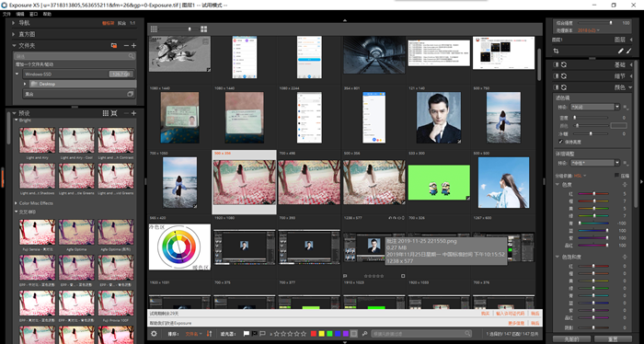
Task: Expand the 细节 panel arrow
Action: coord(630,76)
